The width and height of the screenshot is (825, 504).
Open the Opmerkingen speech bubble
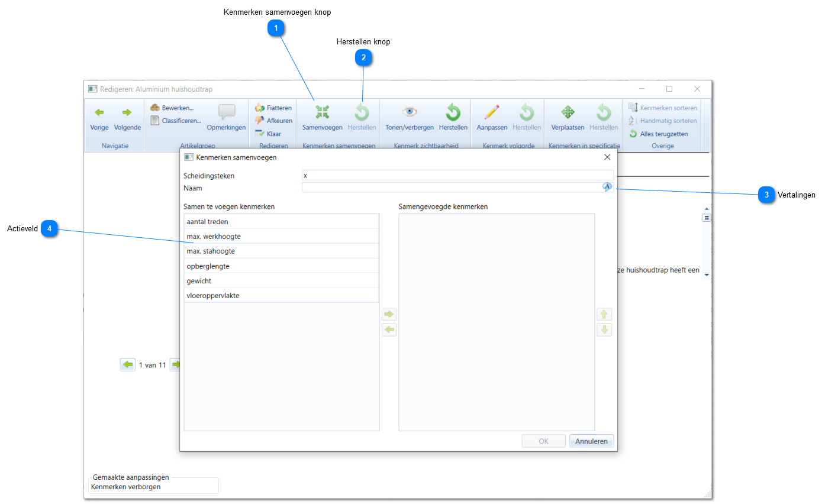click(226, 112)
